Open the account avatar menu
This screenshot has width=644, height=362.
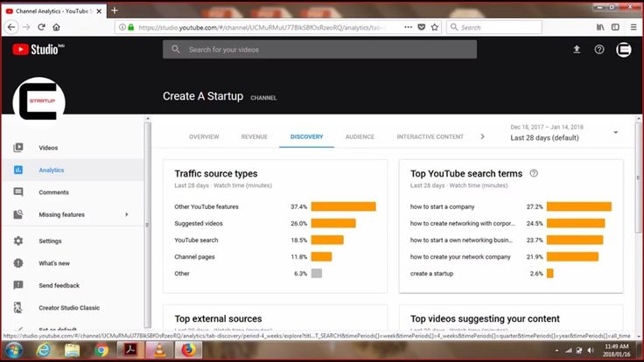click(x=624, y=50)
